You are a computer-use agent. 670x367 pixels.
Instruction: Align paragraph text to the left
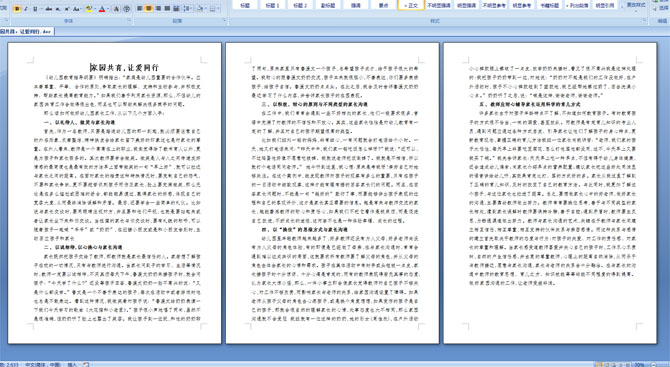(x=139, y=9)
